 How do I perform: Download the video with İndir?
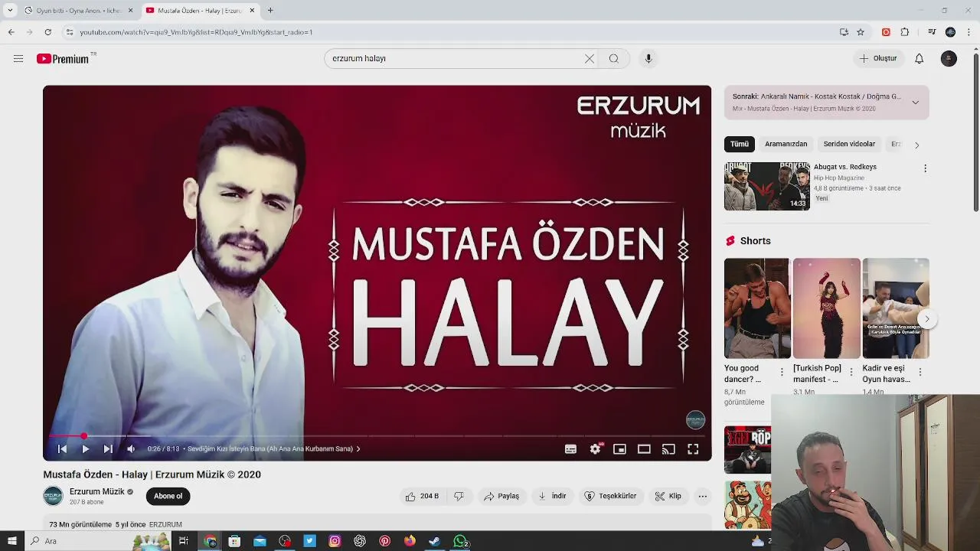click(552, 496)
